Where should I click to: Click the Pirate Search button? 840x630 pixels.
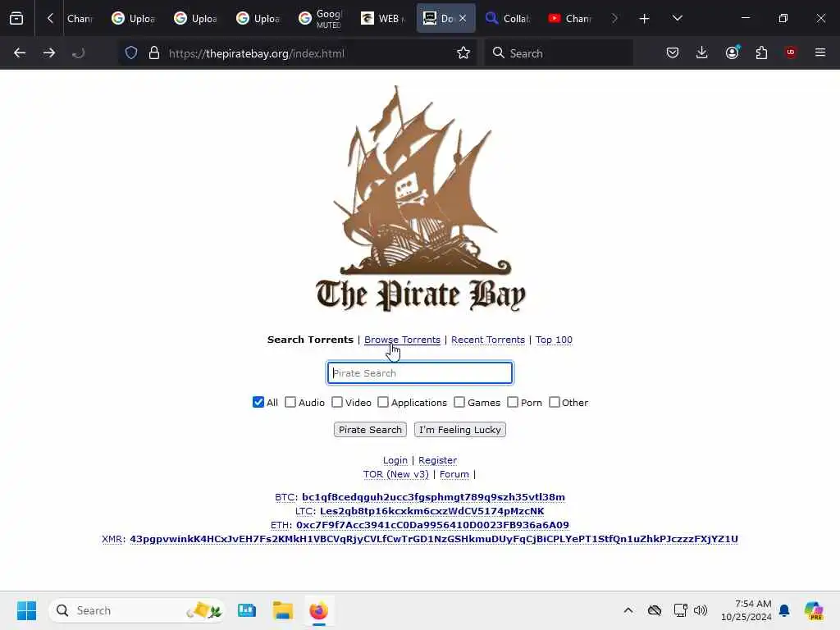coord(370,430)
